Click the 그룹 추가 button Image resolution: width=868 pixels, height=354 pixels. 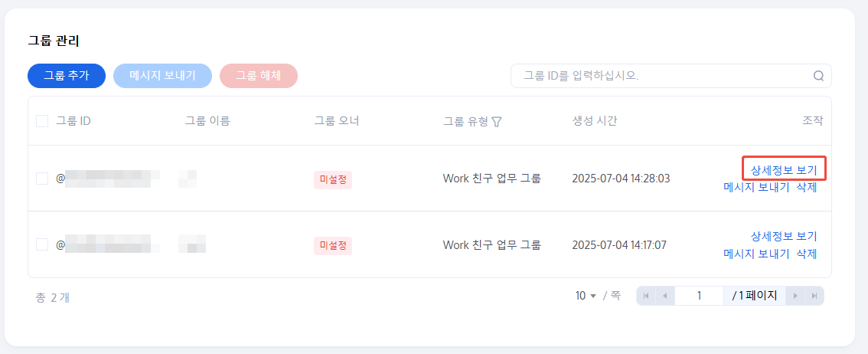[66, 76]
